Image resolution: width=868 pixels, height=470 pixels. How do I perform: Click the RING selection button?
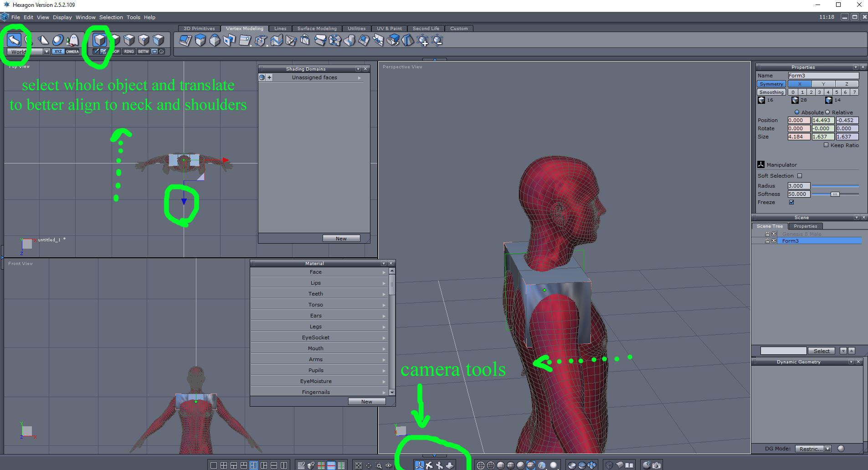pos(129,51)
